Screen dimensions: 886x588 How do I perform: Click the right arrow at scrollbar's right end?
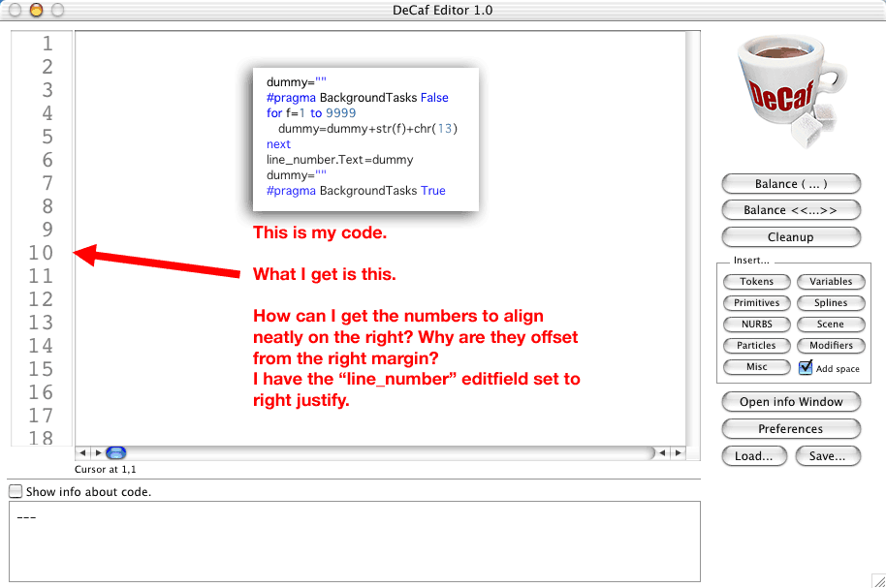coord(679,452)
